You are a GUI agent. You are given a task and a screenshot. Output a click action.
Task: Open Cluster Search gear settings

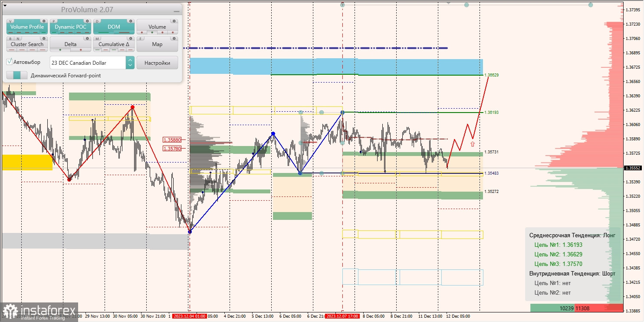(x=43, y=38)
